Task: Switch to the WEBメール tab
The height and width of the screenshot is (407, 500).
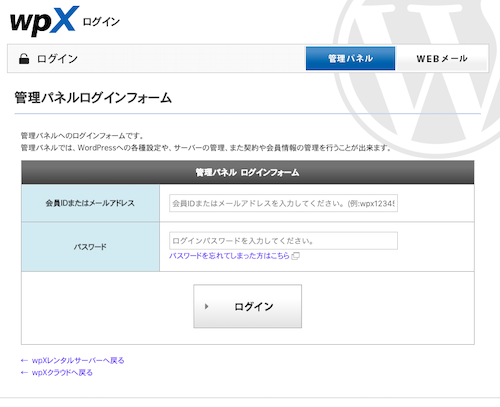Action: coord(442,58)
